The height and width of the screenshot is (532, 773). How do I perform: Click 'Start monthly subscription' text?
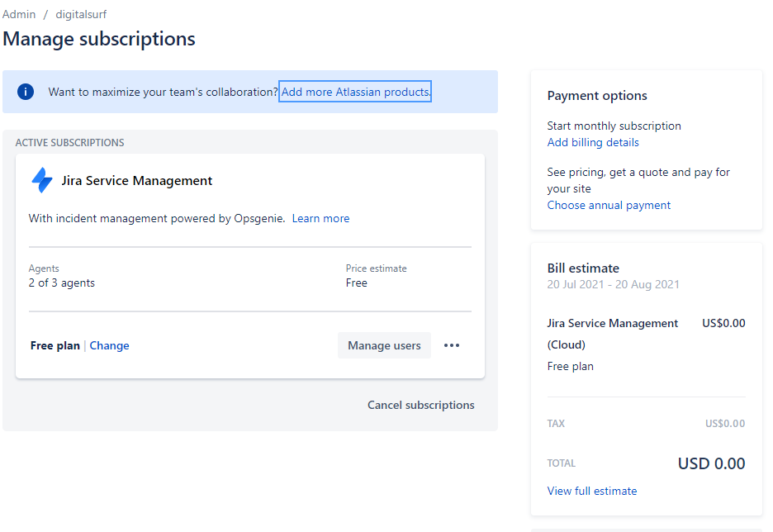click(614, 126)
